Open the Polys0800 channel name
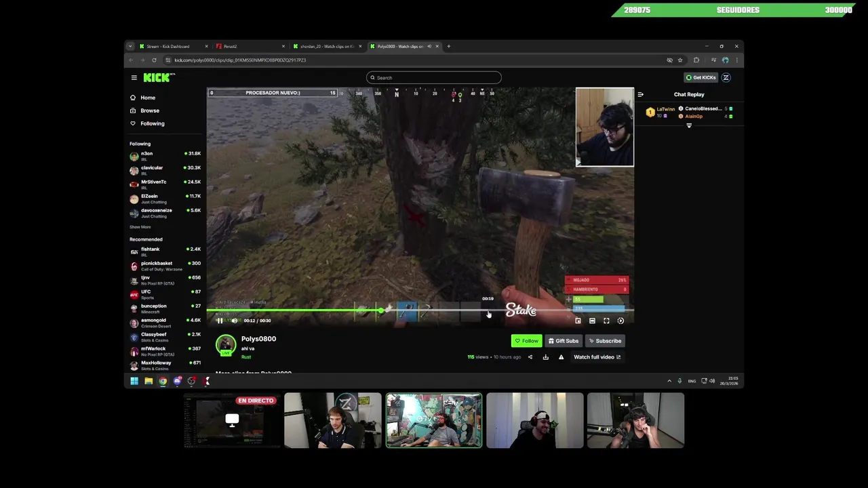Image resolution: width=868 pixels, height=488 pixels. pos(258,339)
